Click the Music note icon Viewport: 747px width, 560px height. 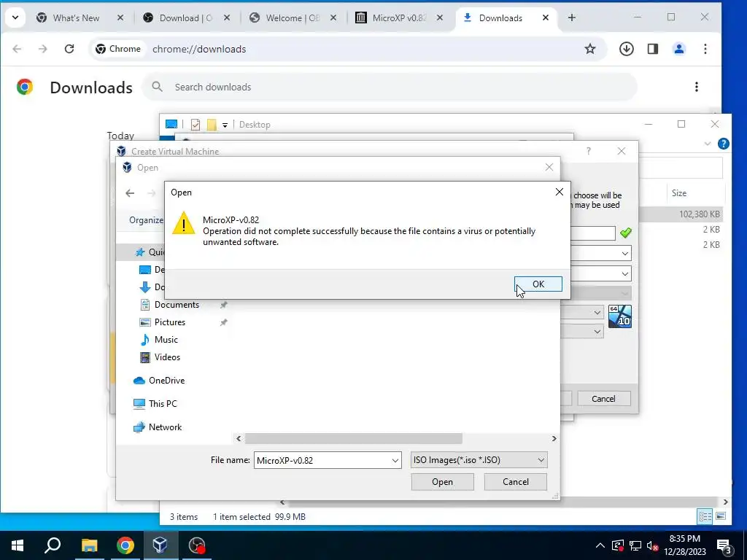point(145,340)
